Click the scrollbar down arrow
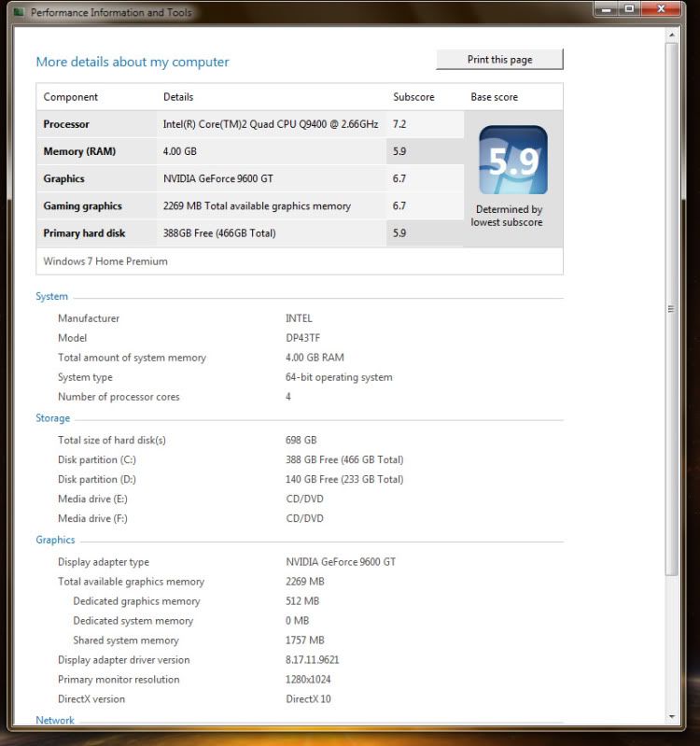 pos(671,716)
